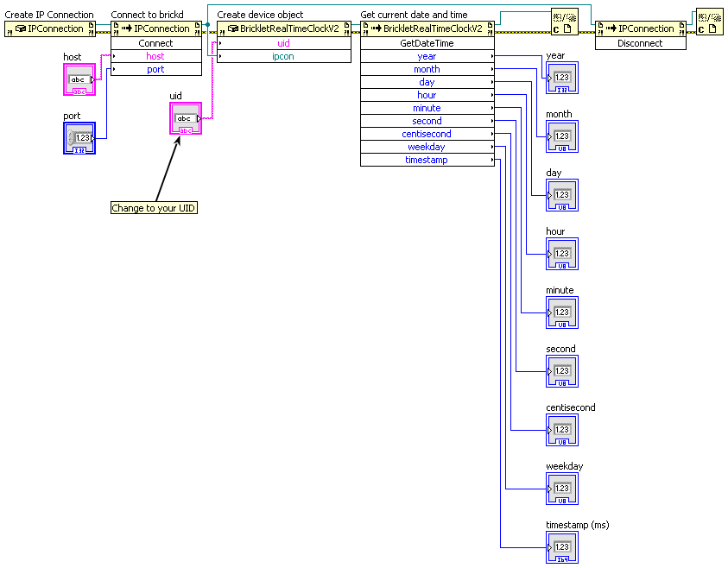Select the timestamp output row in GetDateTime
The image size is (728, 568).
[x=427, y=160]
